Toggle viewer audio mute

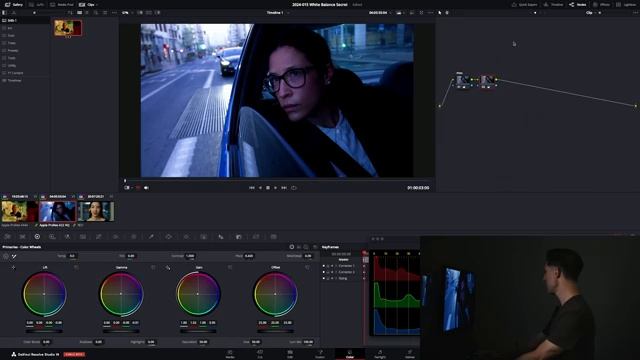pyautogui.click(x=146, y=188)
